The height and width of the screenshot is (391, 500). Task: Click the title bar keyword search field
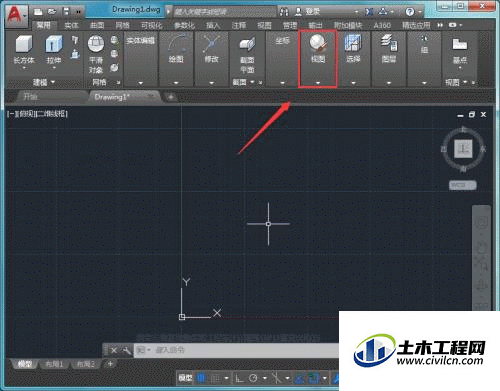click(x=225, y=12)
